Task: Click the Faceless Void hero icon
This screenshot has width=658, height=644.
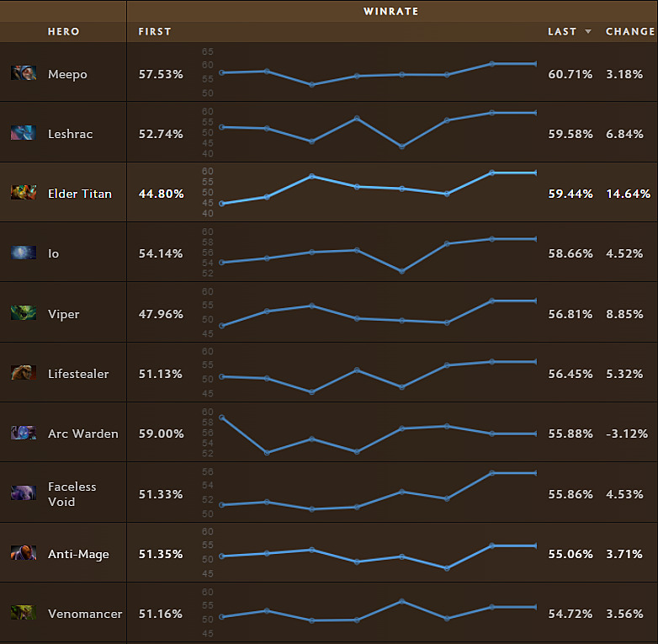Action: pyautogui.click(x=24, y=493)
